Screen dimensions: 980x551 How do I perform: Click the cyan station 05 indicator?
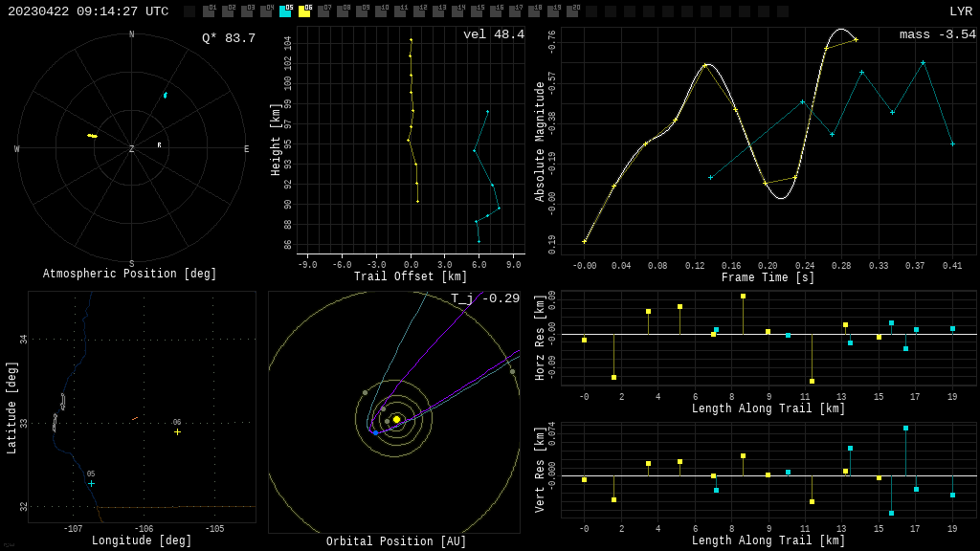285,11
